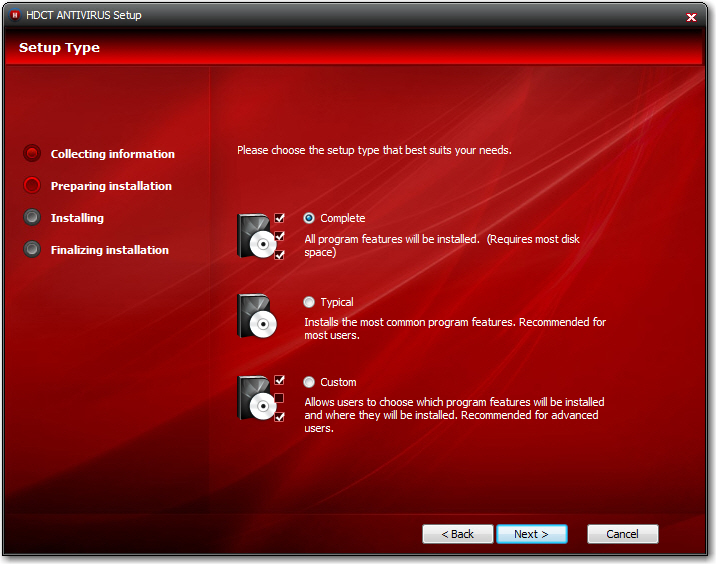The image size is (716, 564).
Task: Click 'All program features will be installed' description
Action: click(x=442, y=245)
